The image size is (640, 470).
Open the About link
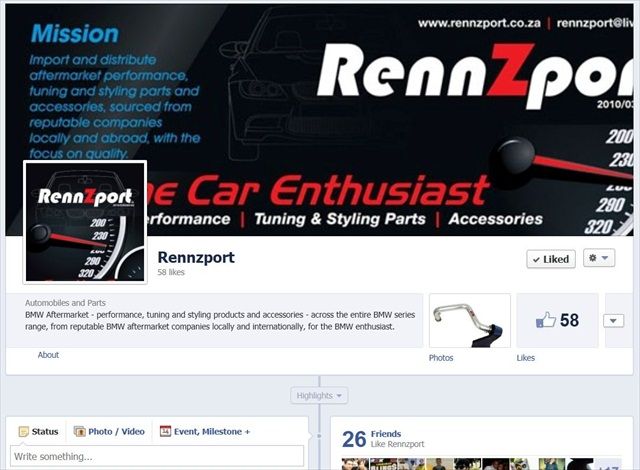click(x=48, y=355)
